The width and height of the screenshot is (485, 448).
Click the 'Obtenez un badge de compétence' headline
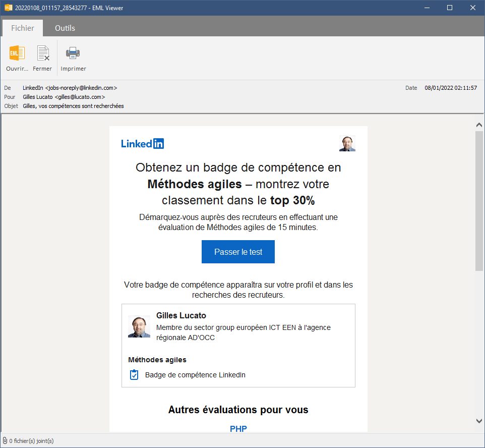click(x=238, y=184)
